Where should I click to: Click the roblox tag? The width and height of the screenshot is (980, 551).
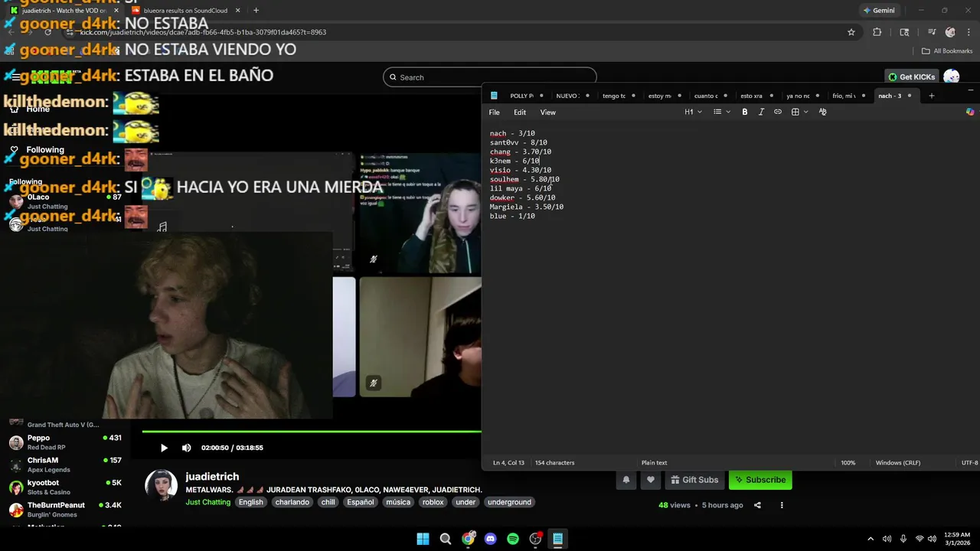tap(433, 502)
